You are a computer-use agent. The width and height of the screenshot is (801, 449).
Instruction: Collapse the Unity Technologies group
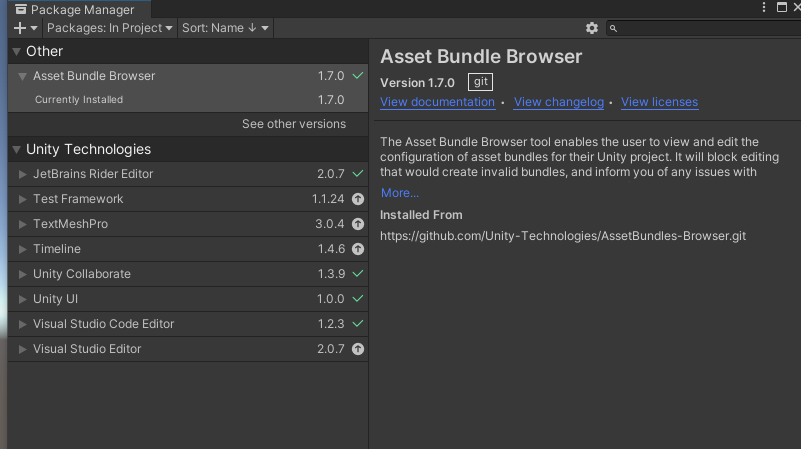[16, 149]
